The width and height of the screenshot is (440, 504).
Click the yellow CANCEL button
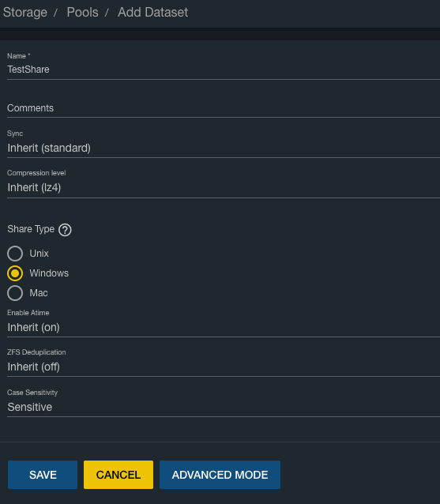pos(118,475)
